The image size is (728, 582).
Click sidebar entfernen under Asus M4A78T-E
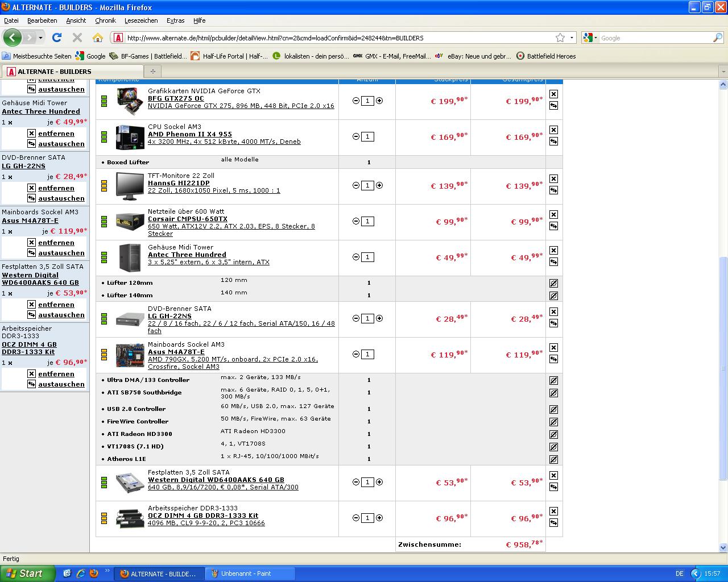56,243
